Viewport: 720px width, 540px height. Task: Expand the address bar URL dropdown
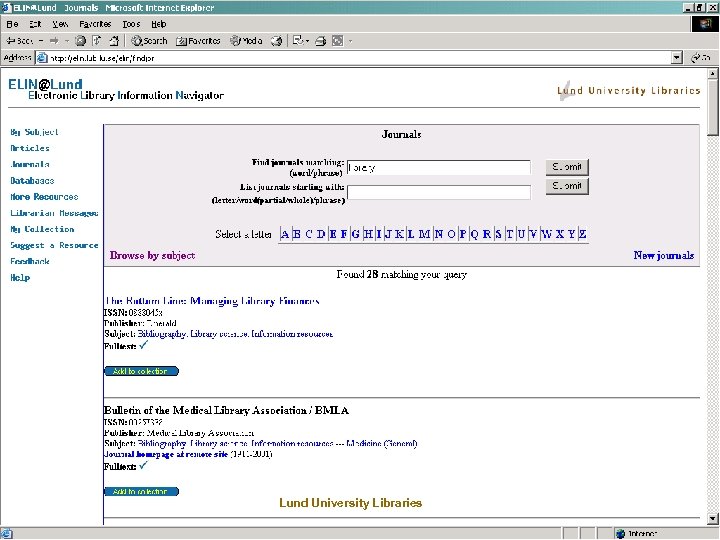677,58
